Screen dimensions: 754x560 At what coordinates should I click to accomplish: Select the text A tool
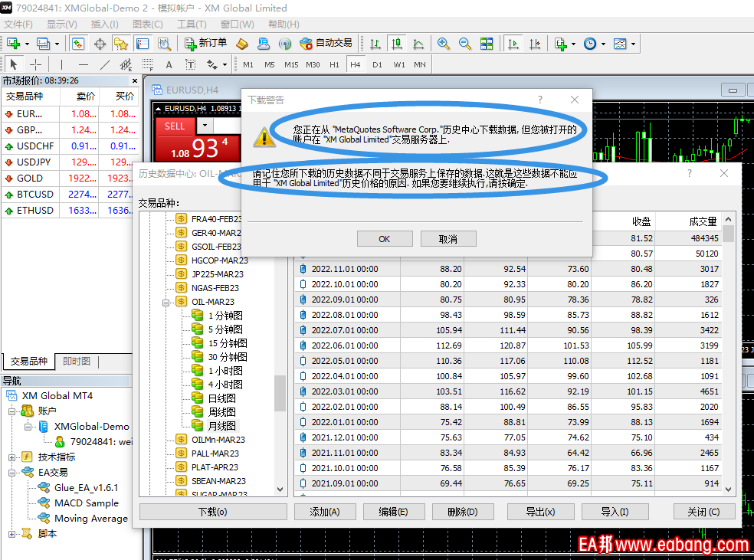click(x=169, y=64)
